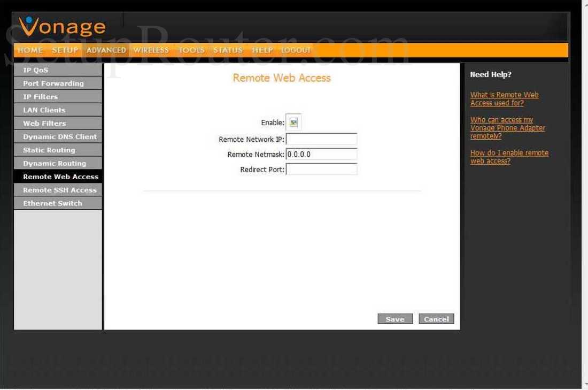
Task: Click LOGOUT in the top bar
Action: (296, 50)
